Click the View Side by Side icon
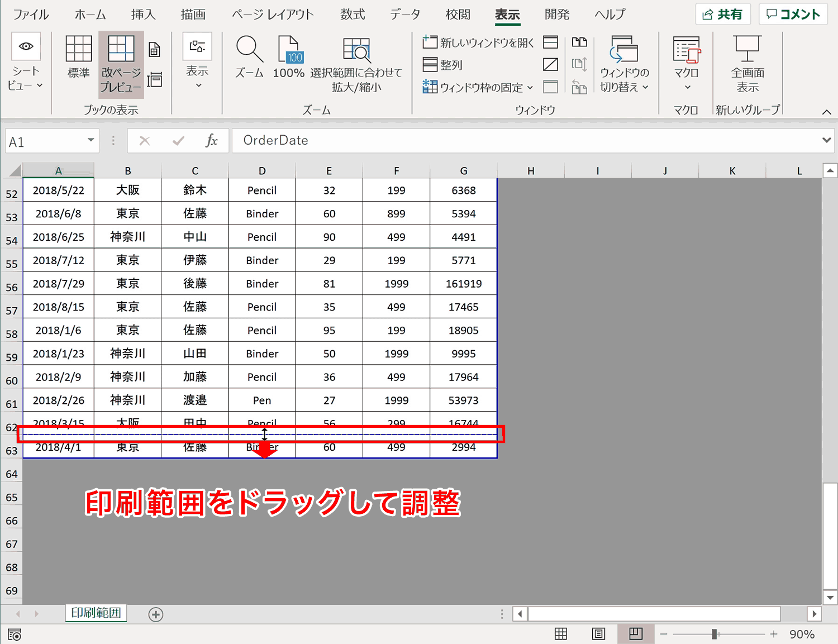 pos(579,42)
